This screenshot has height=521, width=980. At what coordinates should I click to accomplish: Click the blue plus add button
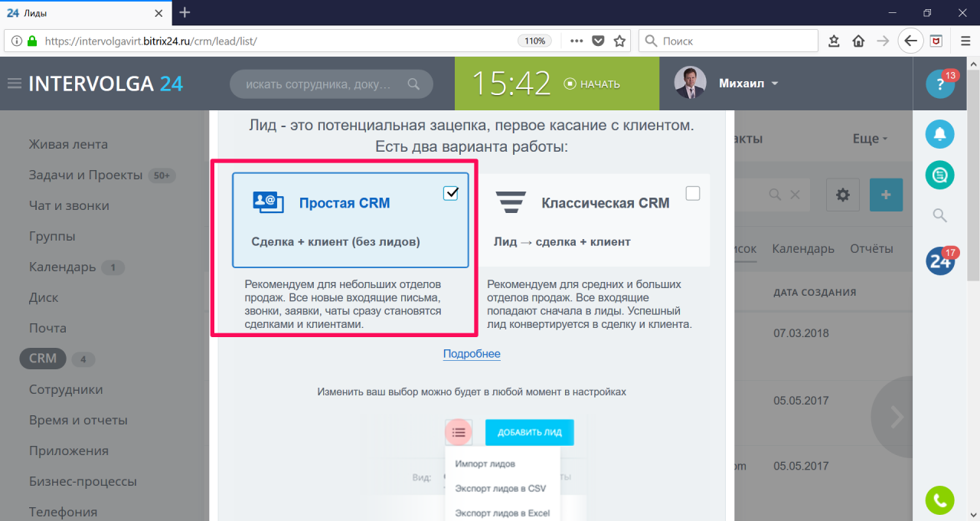(x=887, y=195)
